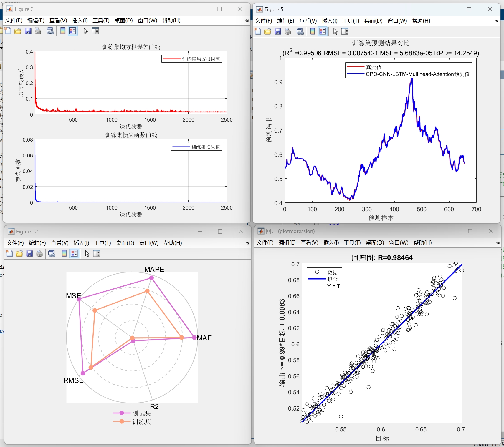The width and height of the screenshot is (504, 447).
Task: Toggle Edit Plot arrow tool in Figure 12
Action: [87, 253]
